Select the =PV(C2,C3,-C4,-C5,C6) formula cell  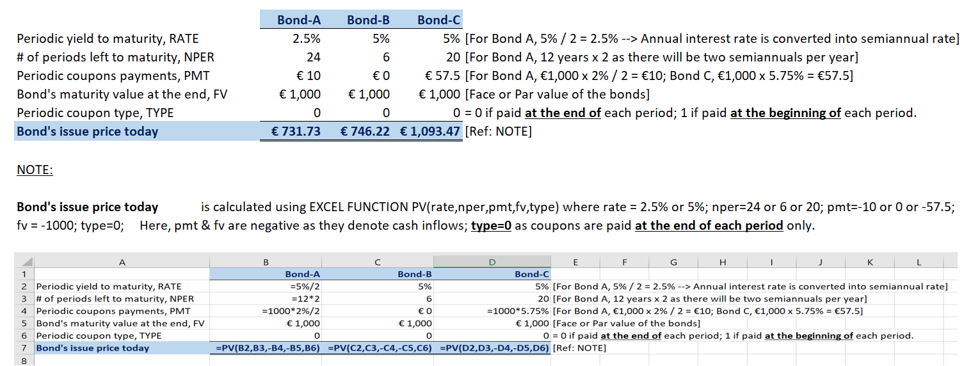(380, 348)
